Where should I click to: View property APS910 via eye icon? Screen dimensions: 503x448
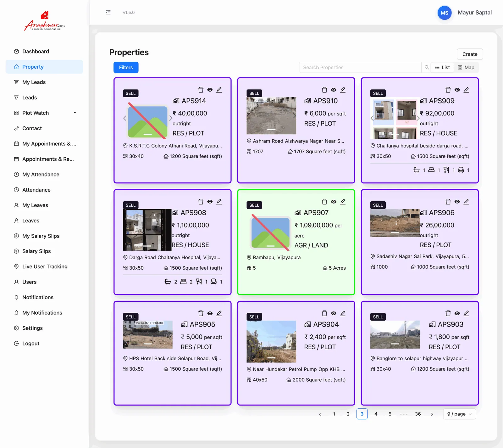coord(334,90)
